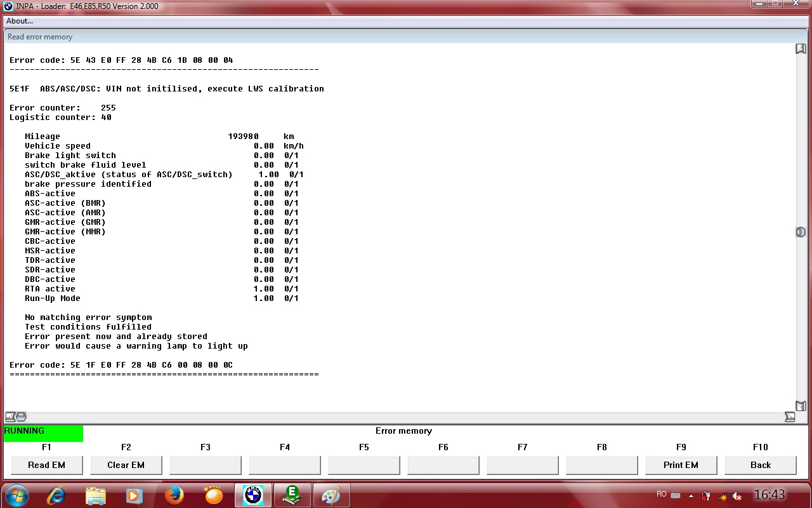The width and height of the screenshot is (812, 508).
Task: Click 'Error present now and already stored' line
Action: tap(116, 337)
